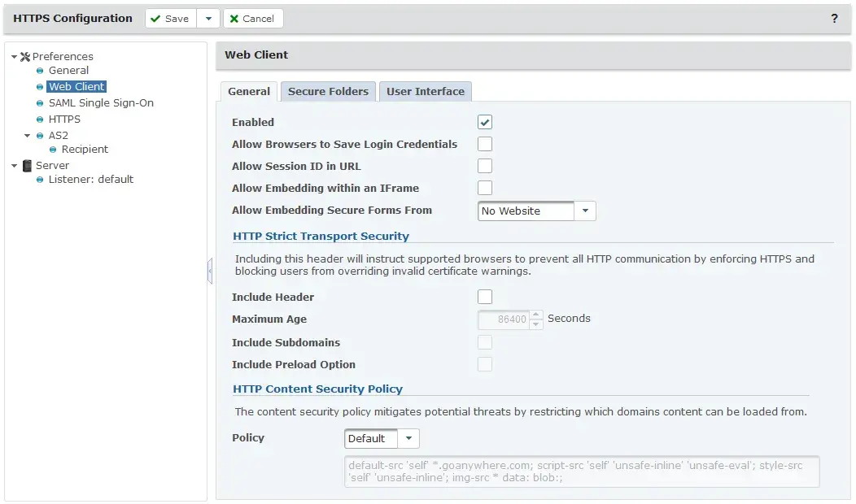Enable Allow Session ID in URL
Viewport: 856px width, 504px height.
485,165
